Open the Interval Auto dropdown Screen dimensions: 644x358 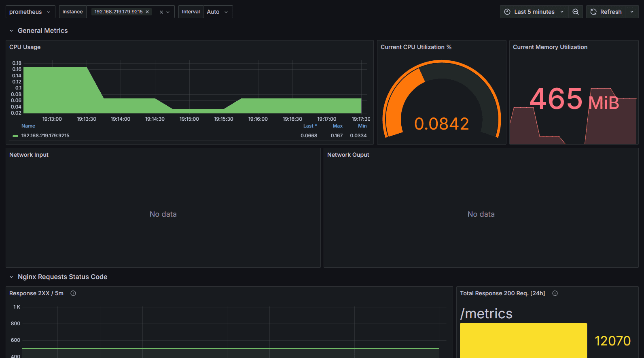coord(218,12)
